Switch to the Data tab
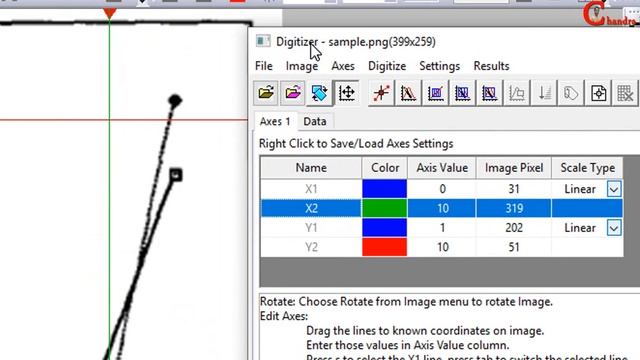This screenshot has height=360, width=640. tap(315, 121)
